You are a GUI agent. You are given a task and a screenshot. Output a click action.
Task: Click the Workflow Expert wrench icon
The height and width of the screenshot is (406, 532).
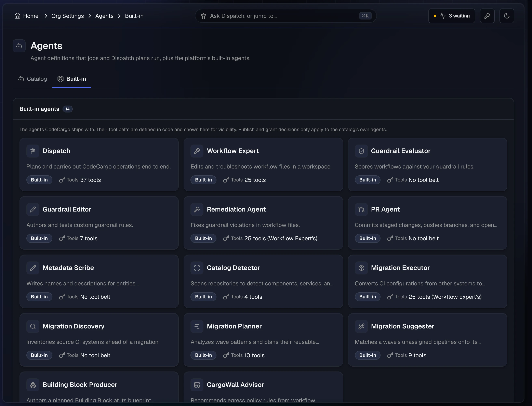click(x=197, y=151)
